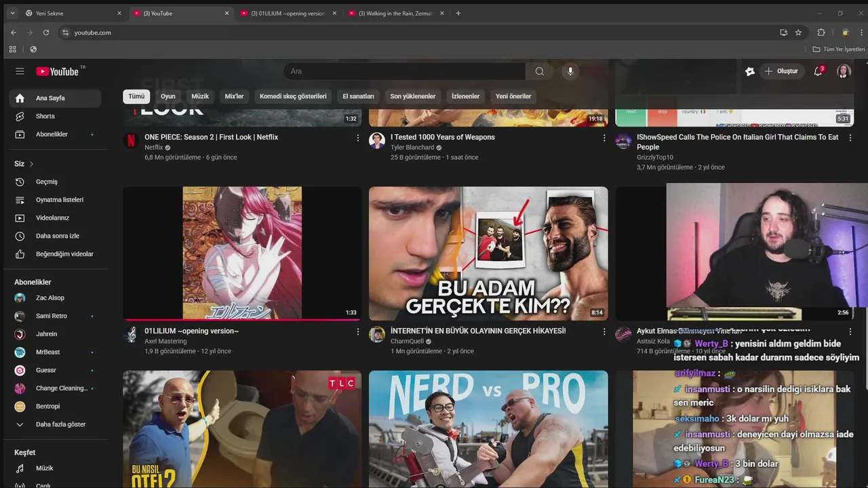Screen dimensions: 868x488
Task: Select the Oyun filter chip
Action: point(168,96)
